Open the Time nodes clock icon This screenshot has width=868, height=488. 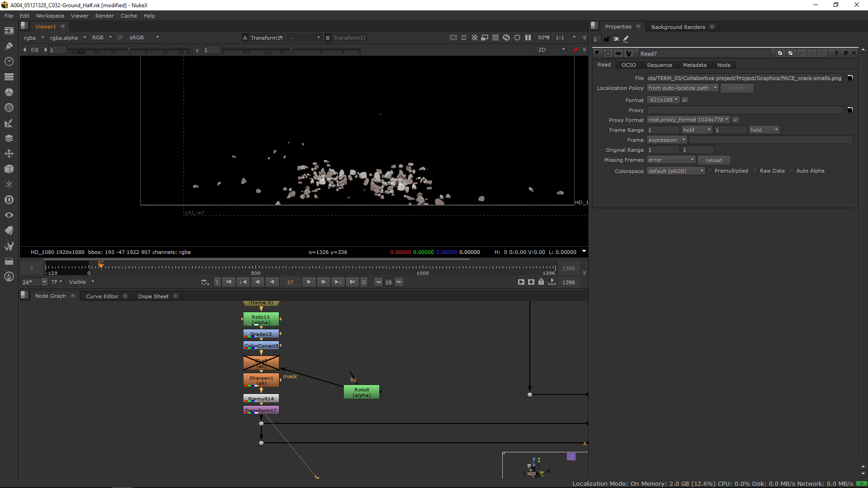tap(9, 61)
